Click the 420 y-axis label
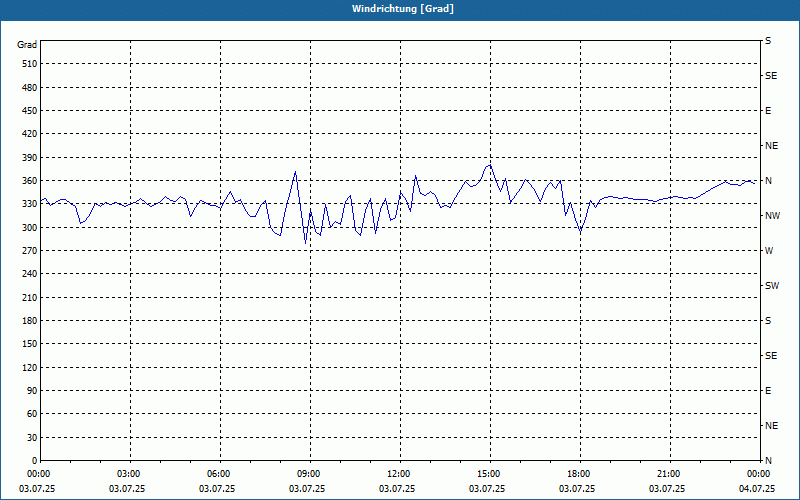 [30, 134]
